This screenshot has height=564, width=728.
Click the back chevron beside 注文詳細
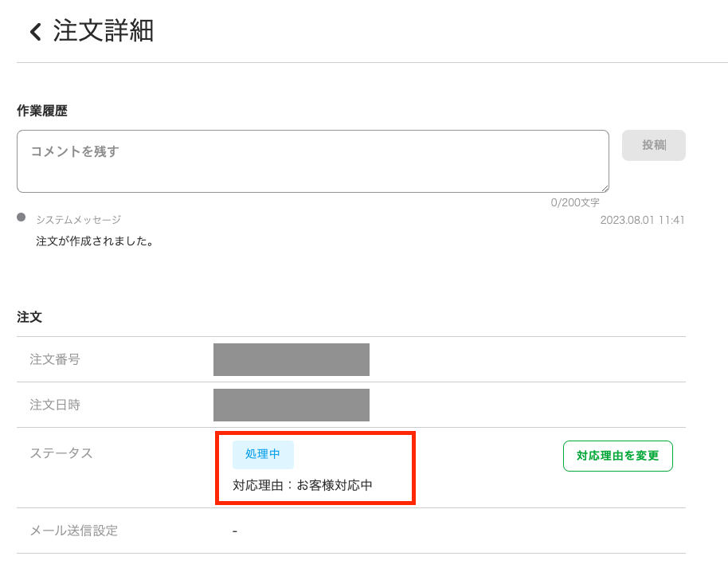(35, 32)
